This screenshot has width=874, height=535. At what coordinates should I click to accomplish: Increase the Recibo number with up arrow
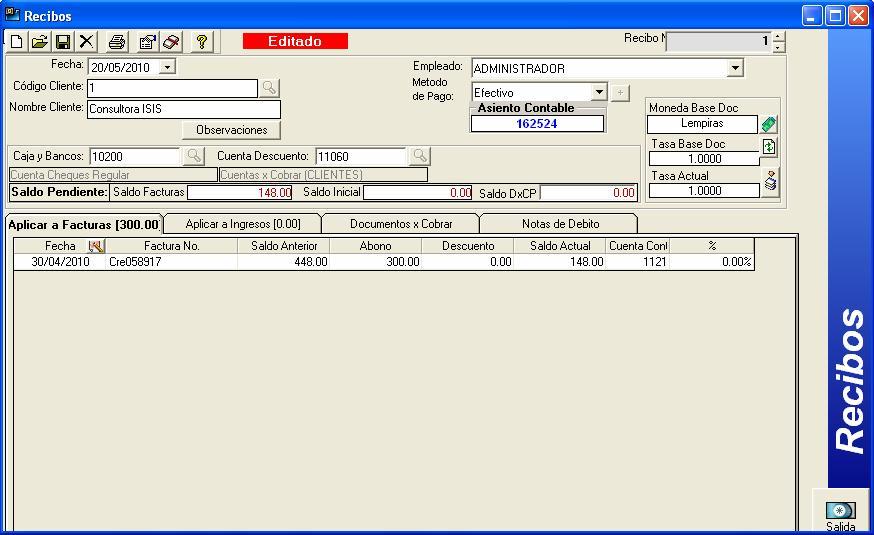pos(778,37)
